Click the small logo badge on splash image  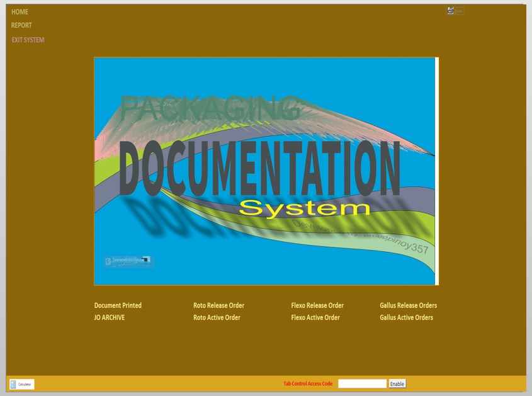point(128,261)
